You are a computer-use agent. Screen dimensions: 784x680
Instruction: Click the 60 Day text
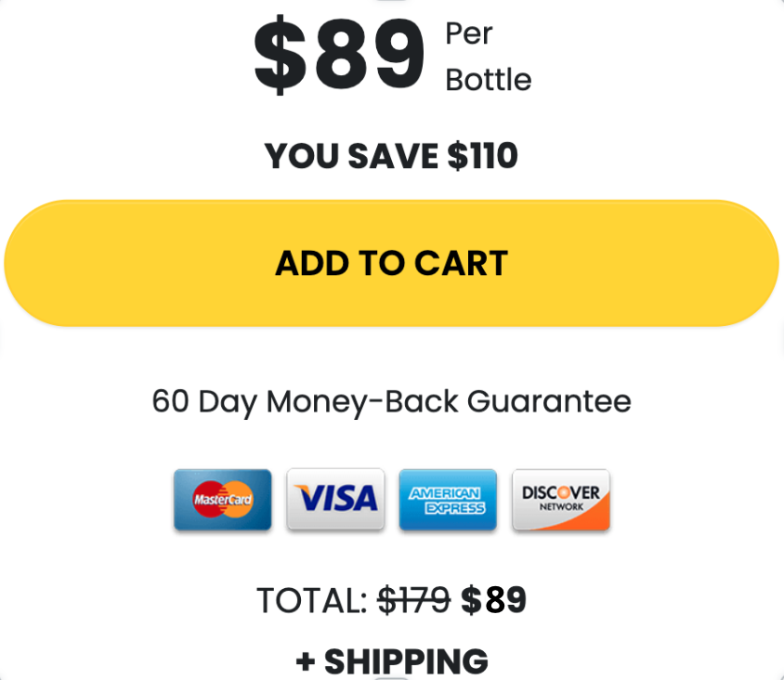coord(204,401)
